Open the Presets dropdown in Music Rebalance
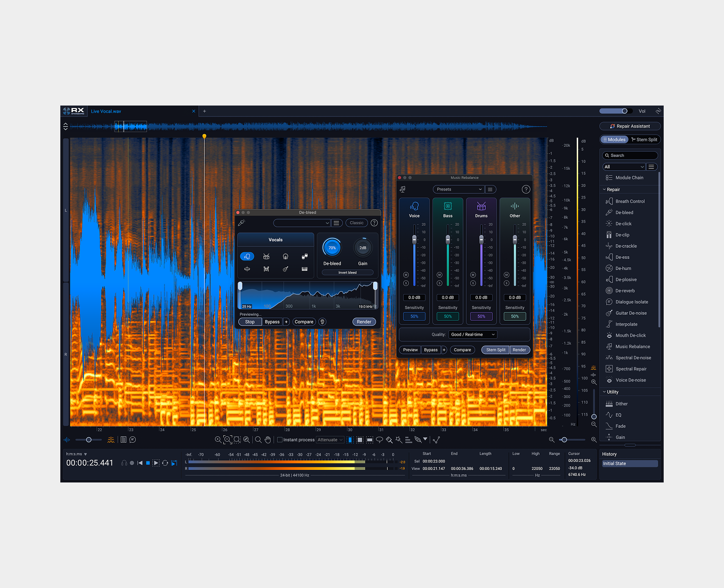The image size is (724, 588). (458, 189)
